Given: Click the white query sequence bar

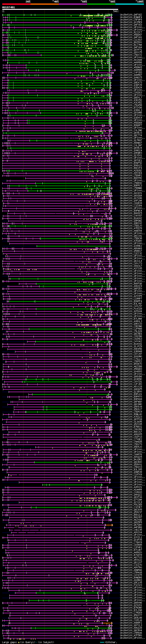Looking at the screenshot, I should [60, 9].
